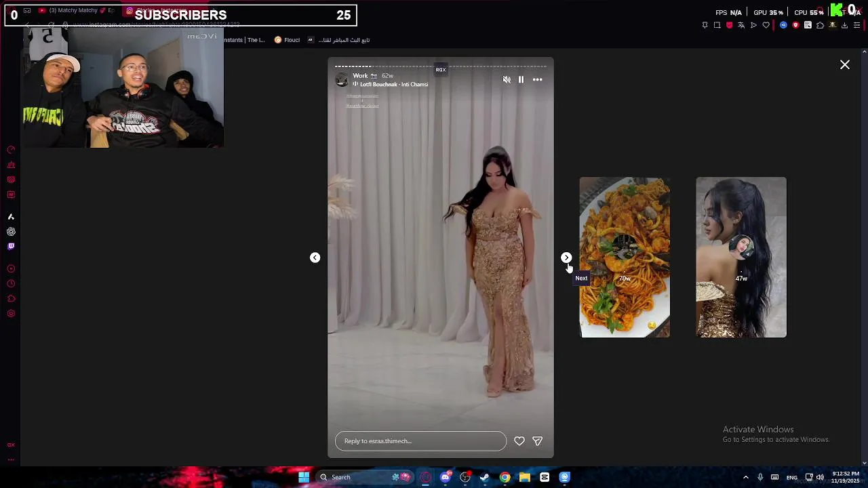Click the pin icon in browser toolbar
The image size is (868, 488).
pyautogui.click(x=705, y=25)
